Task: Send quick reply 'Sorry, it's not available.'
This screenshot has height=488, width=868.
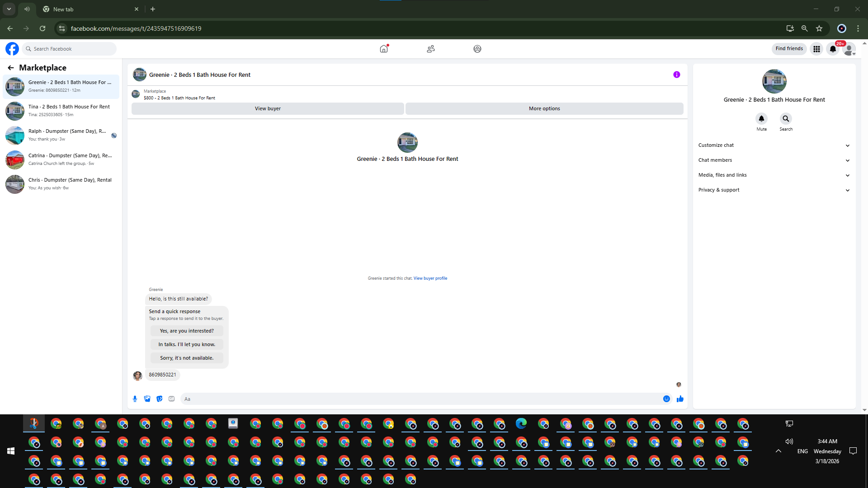Action: (x=187, y=358)
